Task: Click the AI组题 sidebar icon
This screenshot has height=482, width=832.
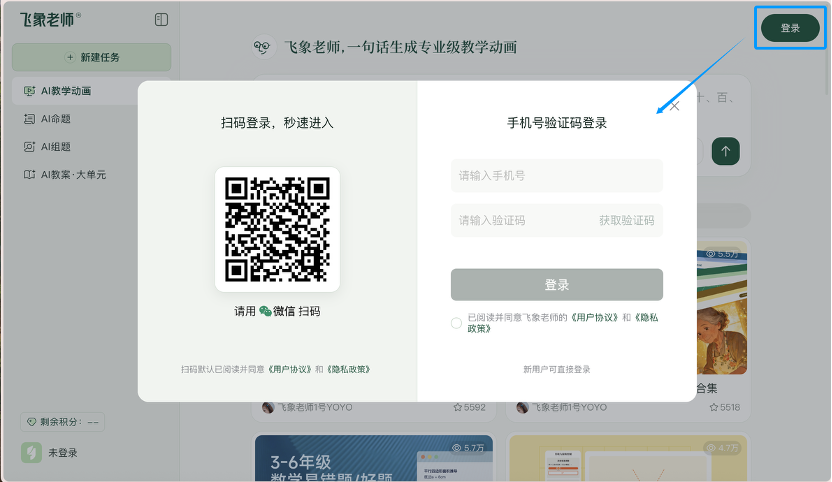Action: [x=30, y=147]
